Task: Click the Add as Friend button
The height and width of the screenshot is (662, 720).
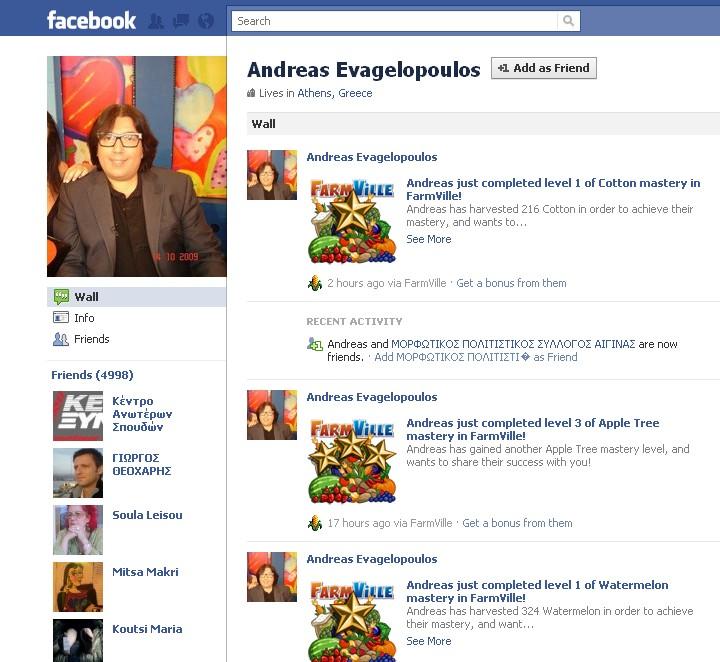Action: pos(544,68)
